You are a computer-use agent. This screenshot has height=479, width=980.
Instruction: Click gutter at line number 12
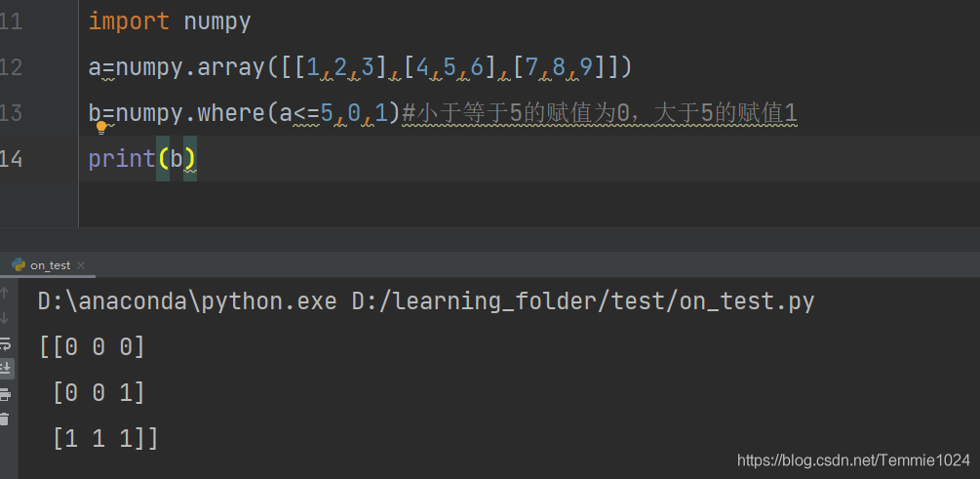tap(12, 67)
